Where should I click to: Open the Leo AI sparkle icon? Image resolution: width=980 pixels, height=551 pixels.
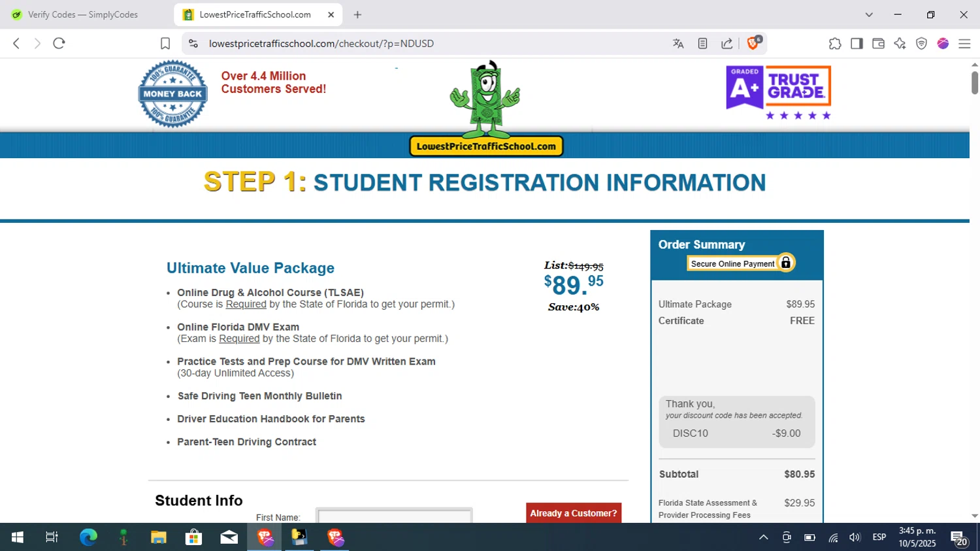tap(900, 44)
